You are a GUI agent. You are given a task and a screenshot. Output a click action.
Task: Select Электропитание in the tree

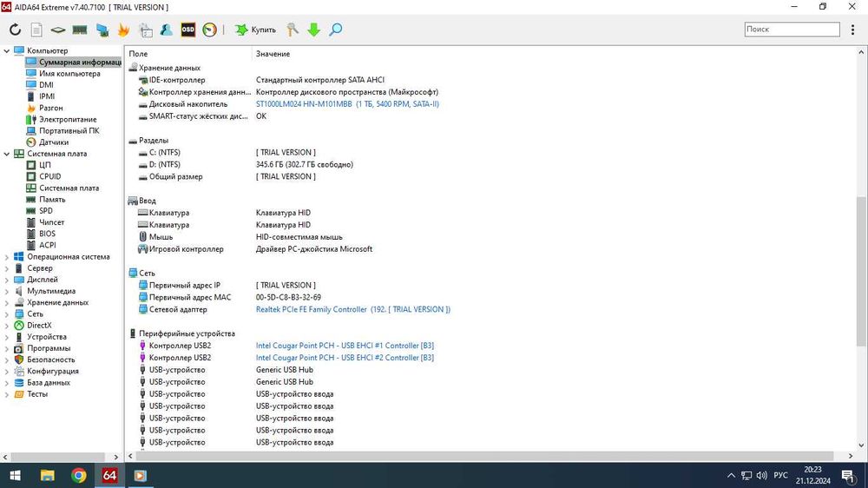pos(68,120)
